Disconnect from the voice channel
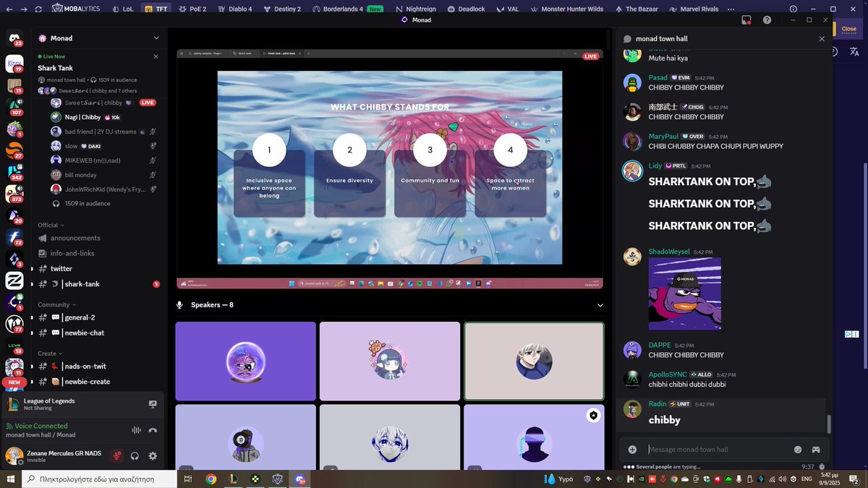The height and width of the screenshot is (488, 868). pyautogui.click(x=153, y=430)
